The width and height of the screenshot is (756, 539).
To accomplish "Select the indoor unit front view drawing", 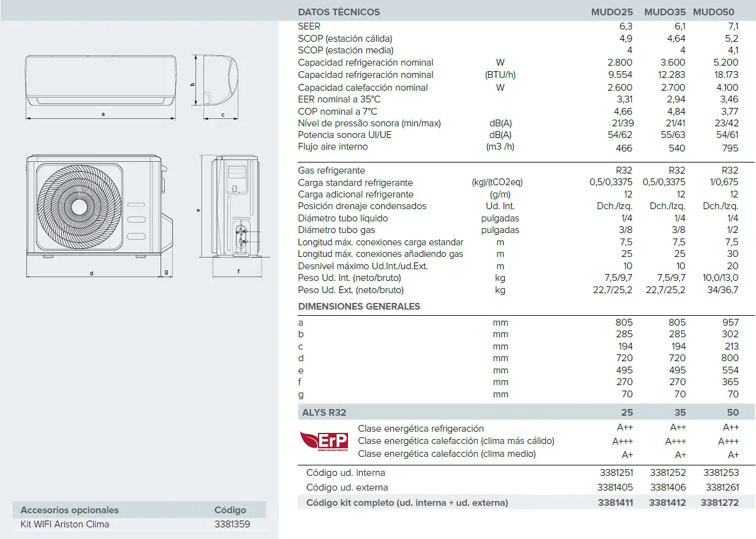I will pos(102,80).
